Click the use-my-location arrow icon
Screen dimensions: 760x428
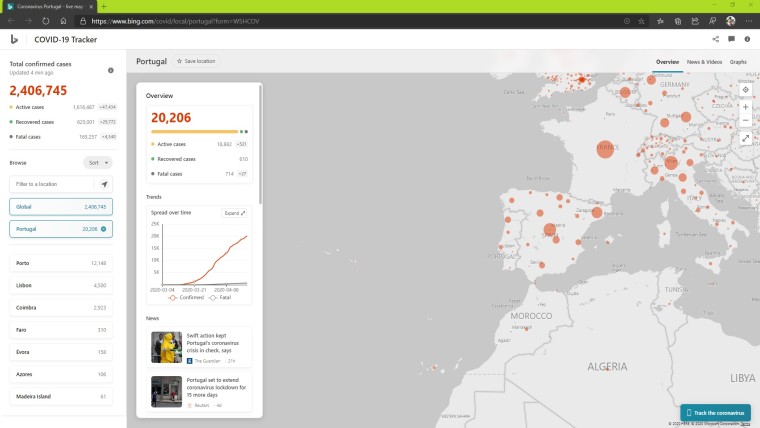click(x=104, y=184)
